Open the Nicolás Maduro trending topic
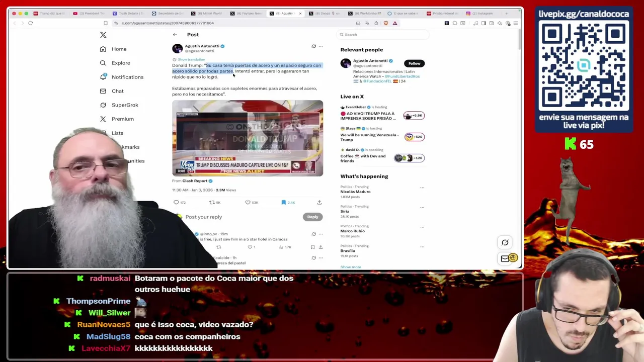Image resolution: width=644 pixels, height=362 pixels. (355, 192)
